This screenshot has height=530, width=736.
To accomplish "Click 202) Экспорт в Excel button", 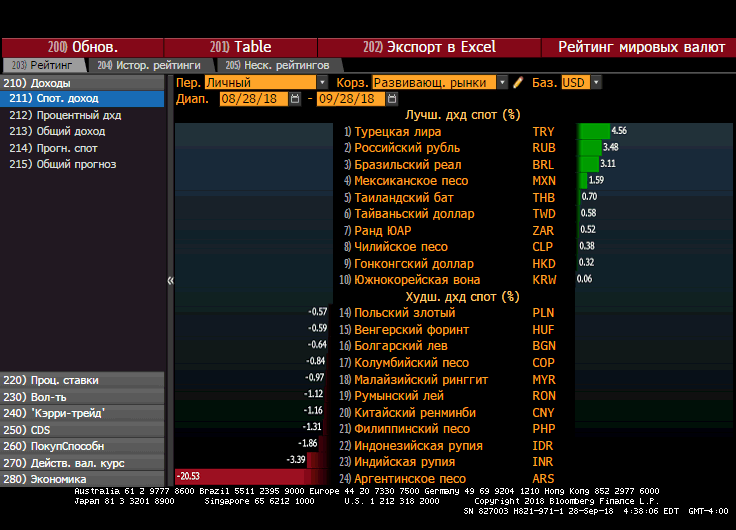I will click(429, 47).
